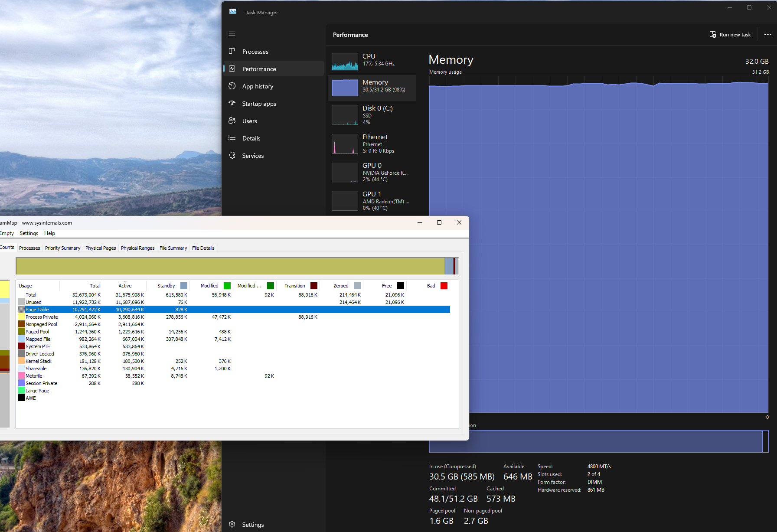This screenshot has height=532, width=777.
Task: Click the Settings gear icon in Task Manager
Action: click(232, 524)
